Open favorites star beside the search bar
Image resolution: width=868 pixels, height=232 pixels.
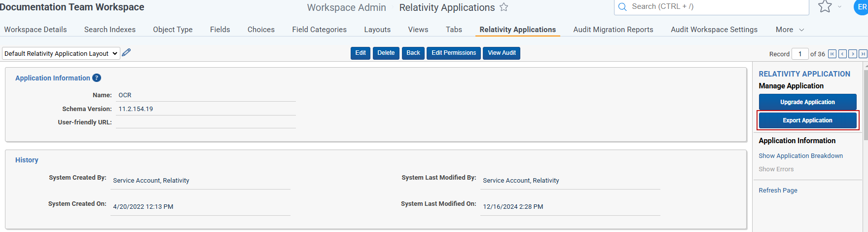(x=825, y=6)
